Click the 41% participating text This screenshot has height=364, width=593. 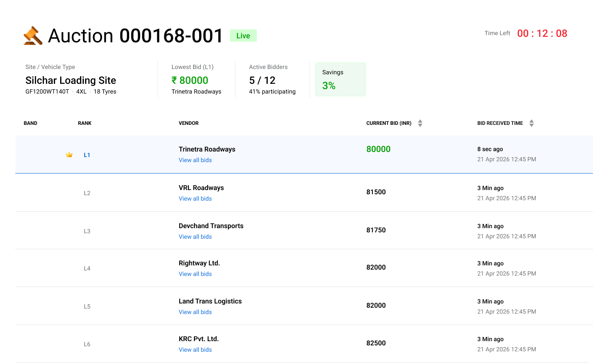point(272,91)
